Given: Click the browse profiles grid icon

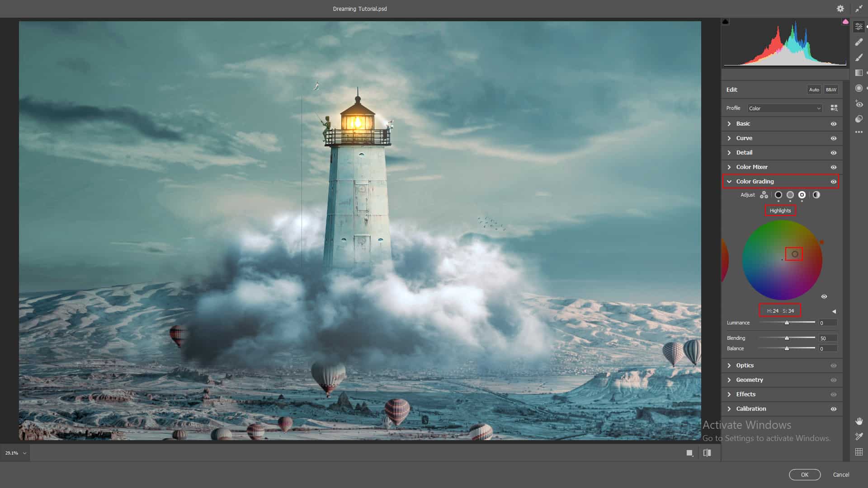Looking at the screenshot, I should click(x=834, y=108).
